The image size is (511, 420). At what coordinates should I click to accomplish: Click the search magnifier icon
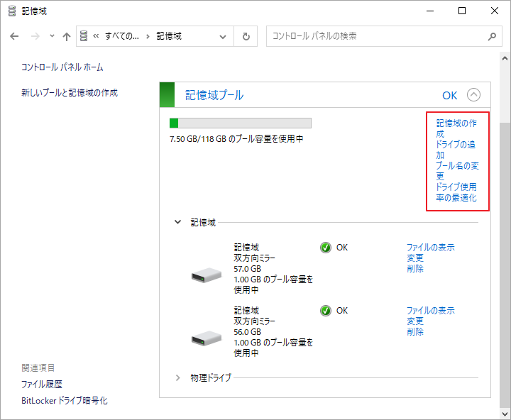(x=492, y=36)
